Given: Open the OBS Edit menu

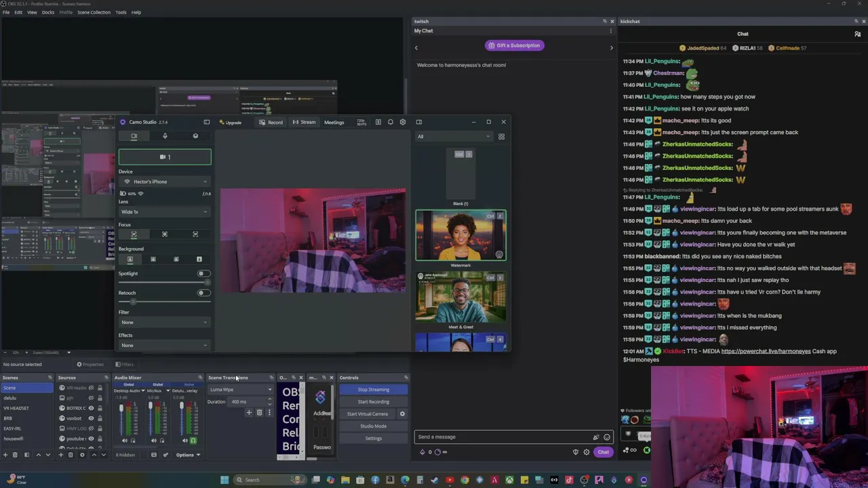Looking at the screenshot, I should 18,12.
